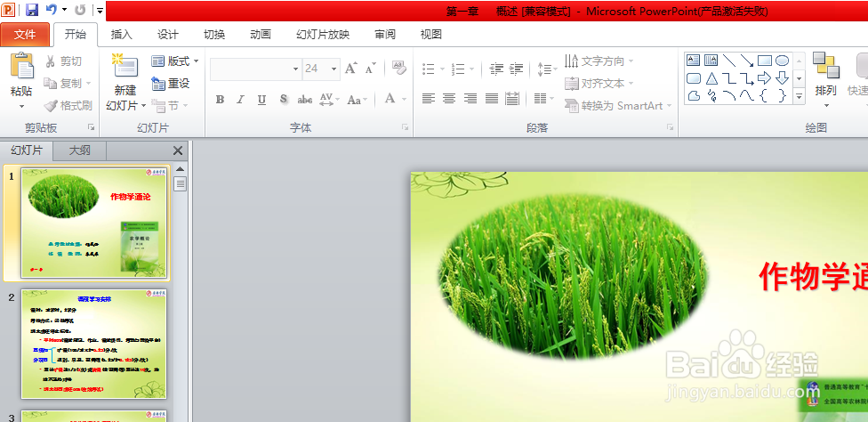Align text to the right
The width and height of the screenshot is (868, 422).
[470, 99]
